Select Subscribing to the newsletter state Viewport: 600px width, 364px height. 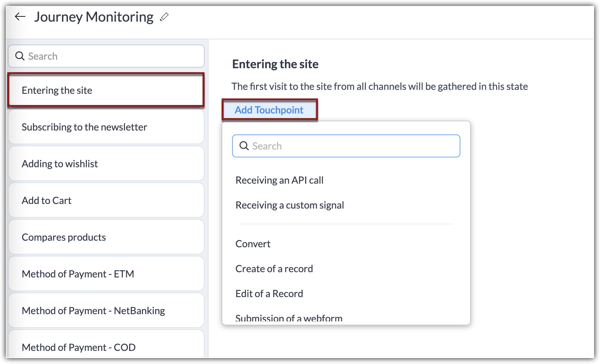click(x=106, y=127)
